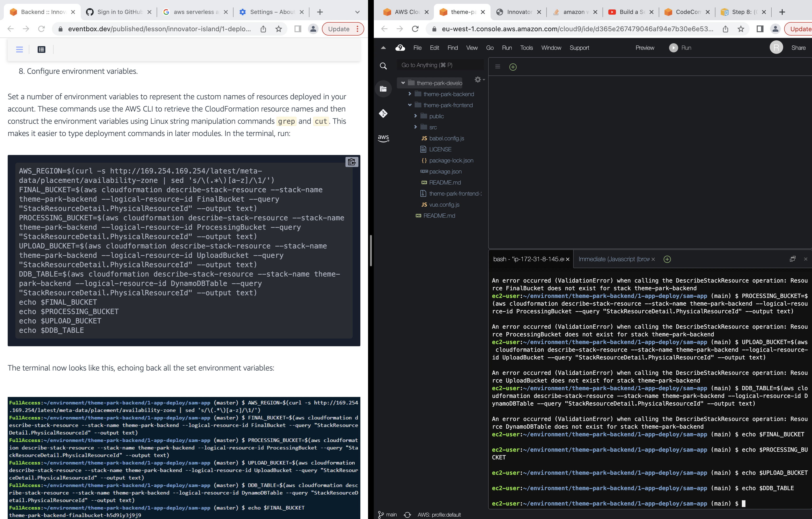Close the bash terminal tab
Image resolution: width=812 pixels, height=519 pixels.
pyautogui.click(x=567, y=259)
